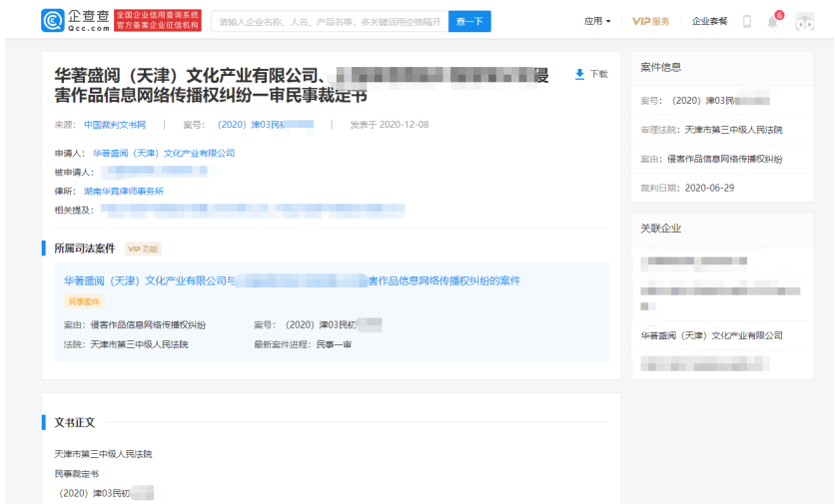Click the user avatar icon
This screenshot has width=835, height=504.
tap(804, 21)
